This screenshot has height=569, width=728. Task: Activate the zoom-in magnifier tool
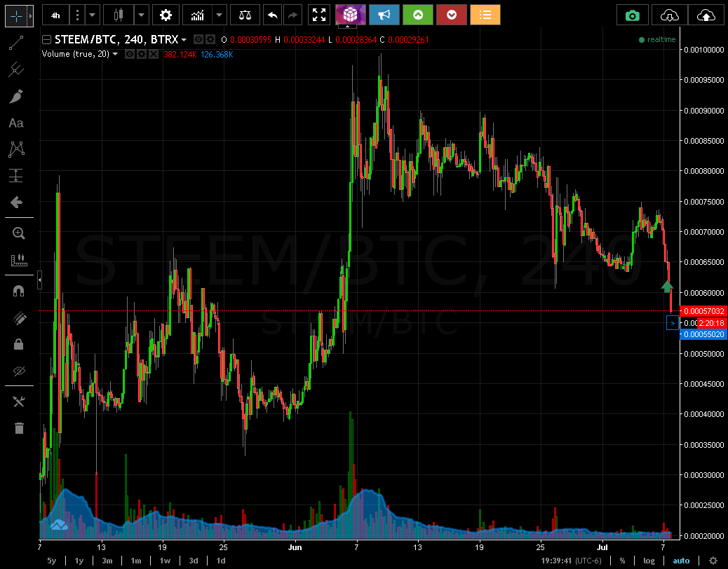point(18,233)
